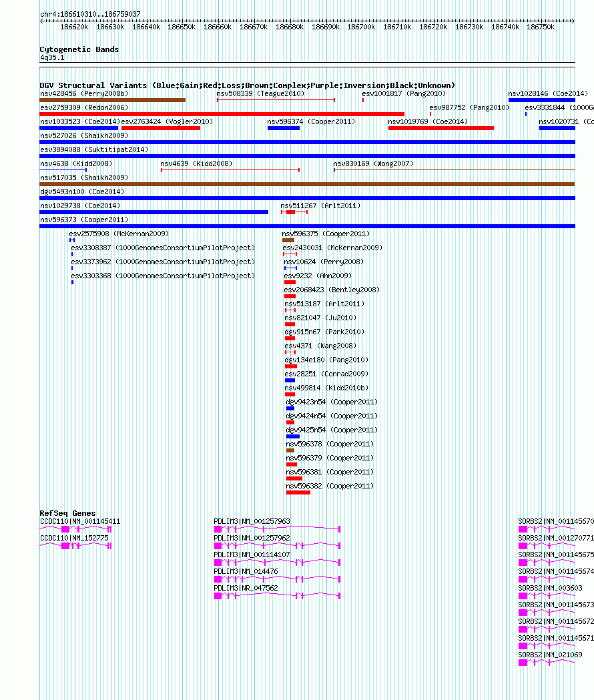
Task: Open nsv830169 (Wong2007) variant
Action: (x=373, y=164)
